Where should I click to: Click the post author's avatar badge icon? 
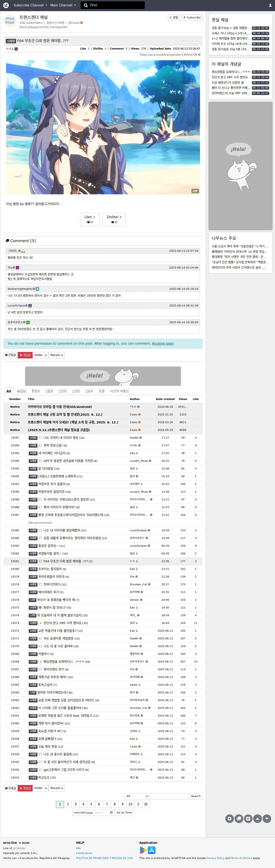(x=16, y=49)
